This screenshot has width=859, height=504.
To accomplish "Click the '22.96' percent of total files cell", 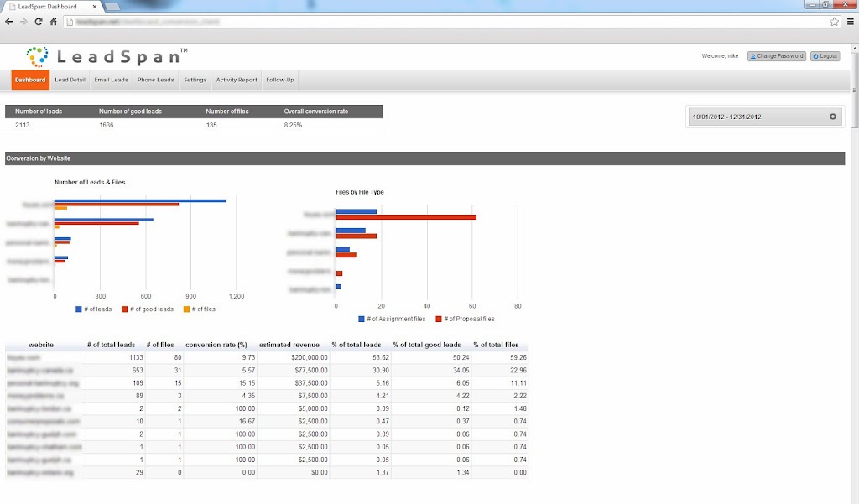I will click(500, 371).
